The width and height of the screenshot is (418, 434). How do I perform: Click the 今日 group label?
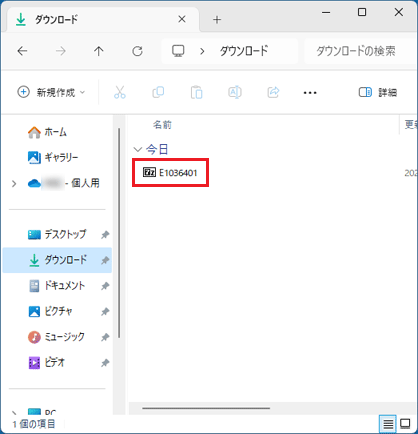coord(157,149)
